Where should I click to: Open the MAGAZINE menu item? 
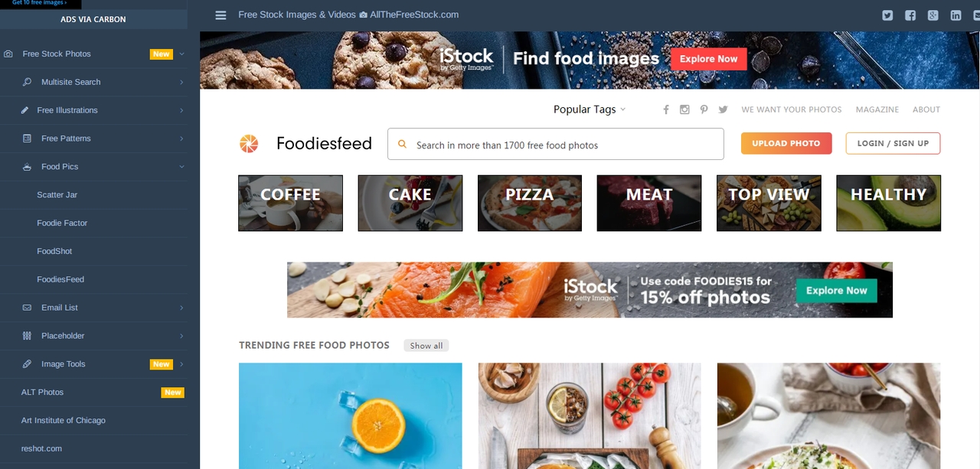[x=877, y=109]
